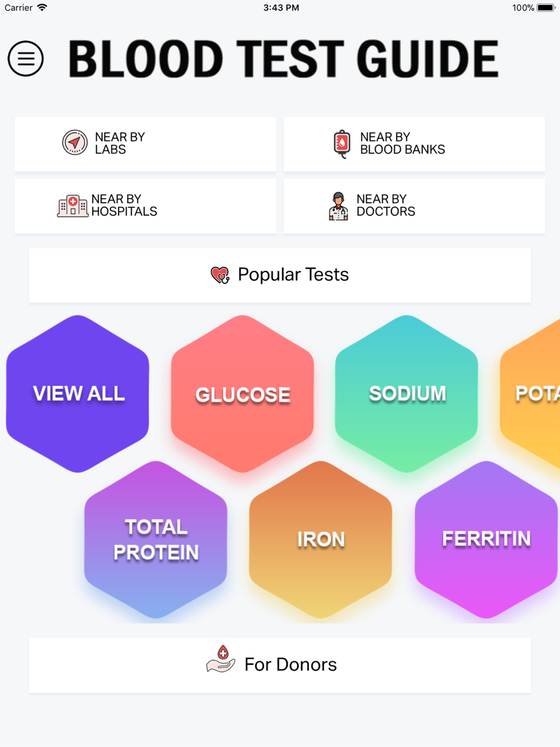The image size is (560, 747).
Task: Open the For Donors section
Action: (x=280, y=665)
